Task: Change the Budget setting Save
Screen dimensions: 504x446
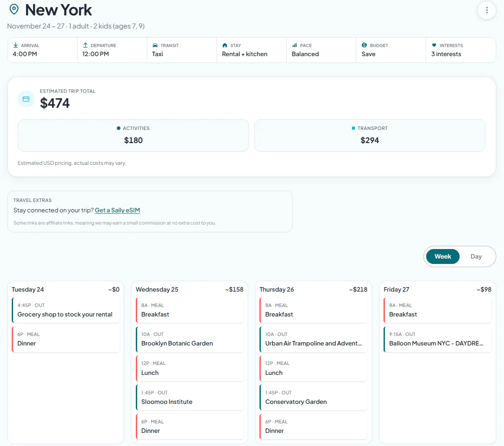Action: 391,50
